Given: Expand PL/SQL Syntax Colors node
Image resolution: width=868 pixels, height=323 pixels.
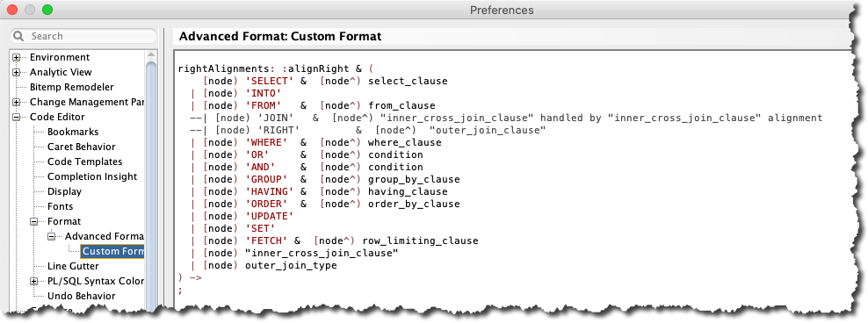Looking at the screenshot, I should (x=34, y=281).
